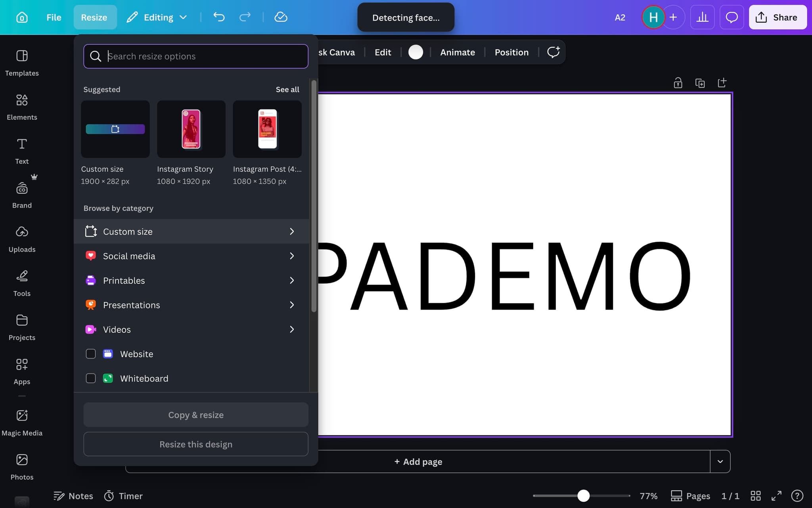Click the Share button
This screenshot has width=812, height=508.
[x=777, y=17]
